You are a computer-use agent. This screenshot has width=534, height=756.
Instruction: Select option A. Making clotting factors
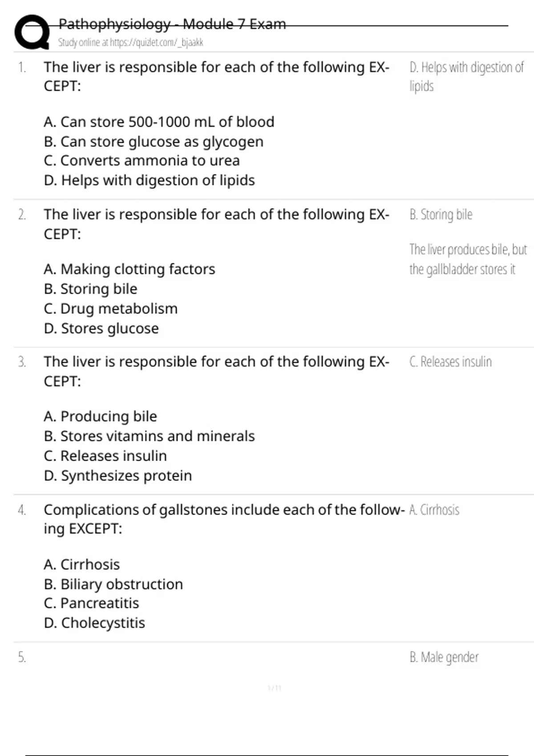pos(129,269)
